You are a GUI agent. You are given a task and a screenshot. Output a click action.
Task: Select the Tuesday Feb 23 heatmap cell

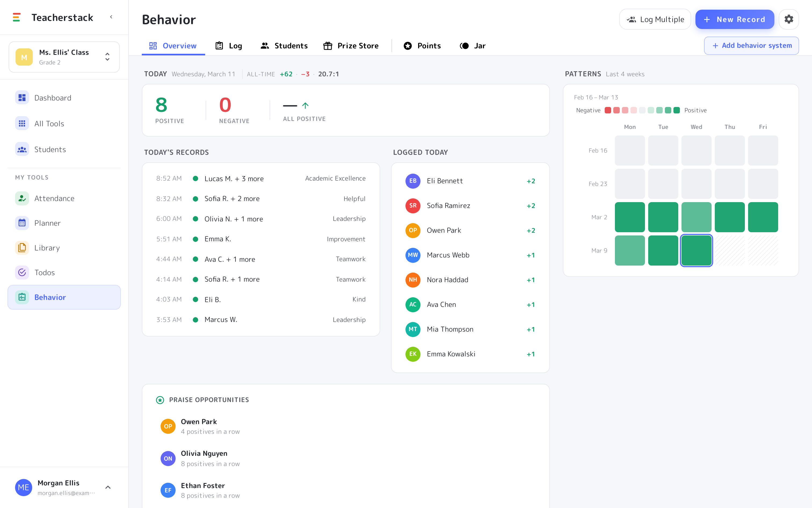point(663,184)
